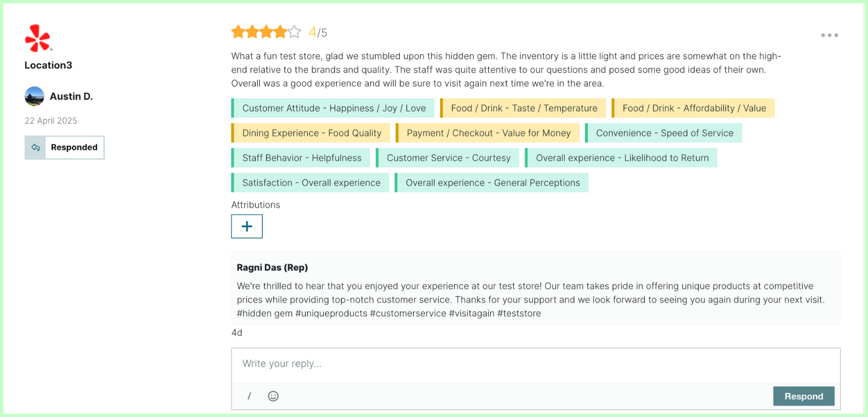This screenshot has width=868, height=417.
Task: Click inside the Write your reply field
Action: click(x=535, y=364)
